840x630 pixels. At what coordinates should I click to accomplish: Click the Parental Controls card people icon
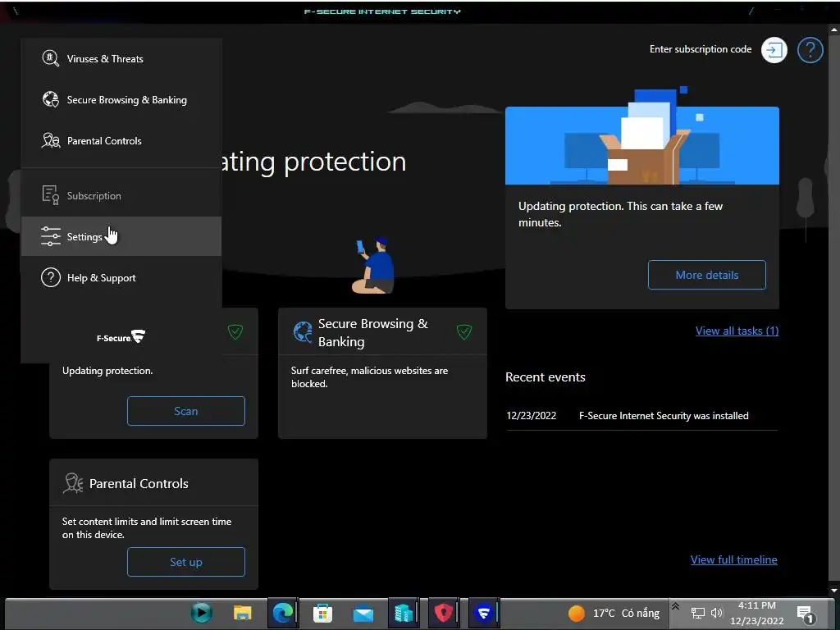73,483
